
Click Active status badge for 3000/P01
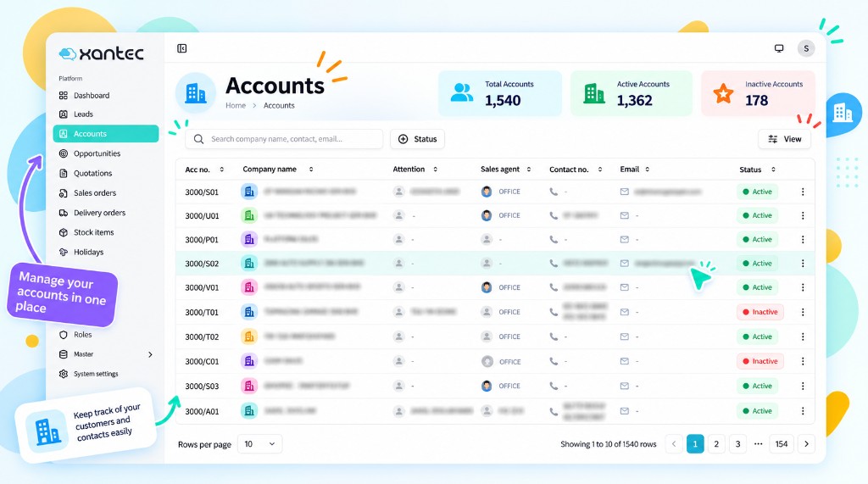tap(757, 239)
